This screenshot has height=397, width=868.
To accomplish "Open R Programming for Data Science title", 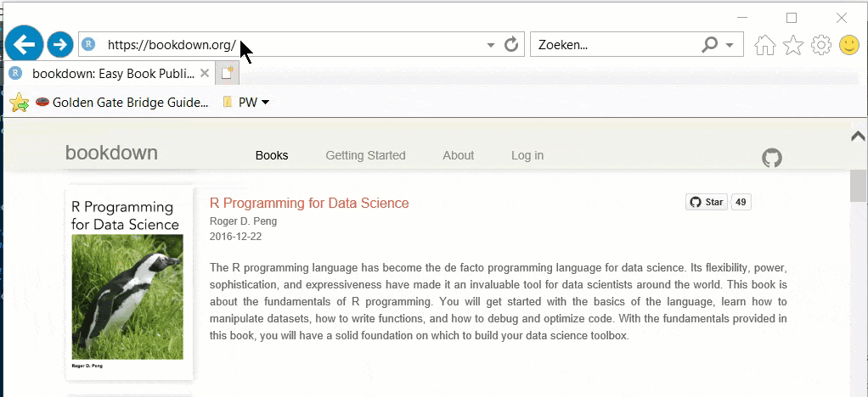I will pyautogui.click(x=309, y=203).
